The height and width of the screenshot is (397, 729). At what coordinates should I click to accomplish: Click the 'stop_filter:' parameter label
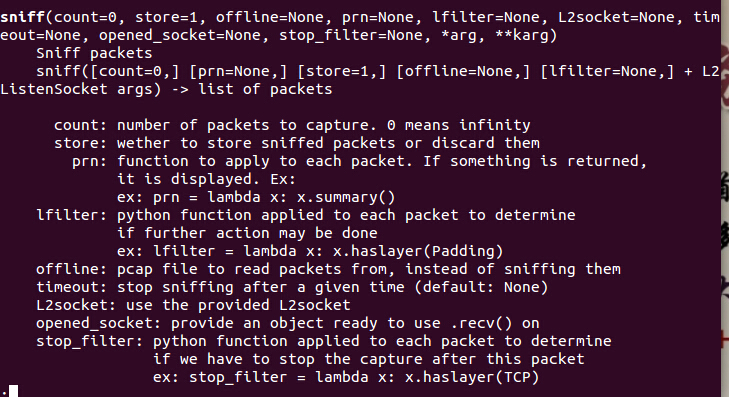90,341
